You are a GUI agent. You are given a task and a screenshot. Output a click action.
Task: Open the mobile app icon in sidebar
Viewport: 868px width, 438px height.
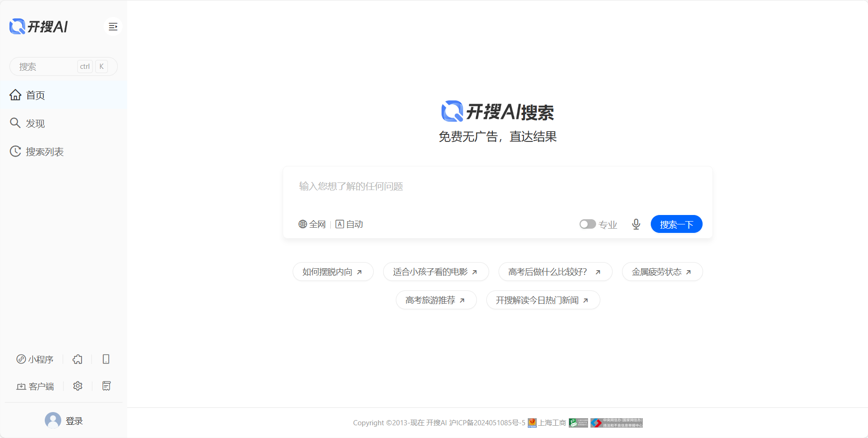[x=106, y=359]
